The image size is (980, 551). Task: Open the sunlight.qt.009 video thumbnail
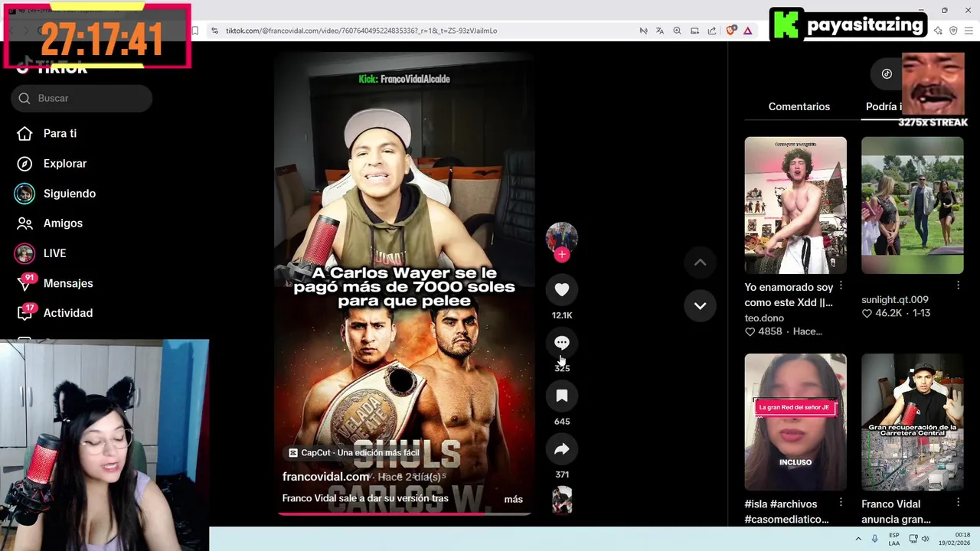pos(913,205)
